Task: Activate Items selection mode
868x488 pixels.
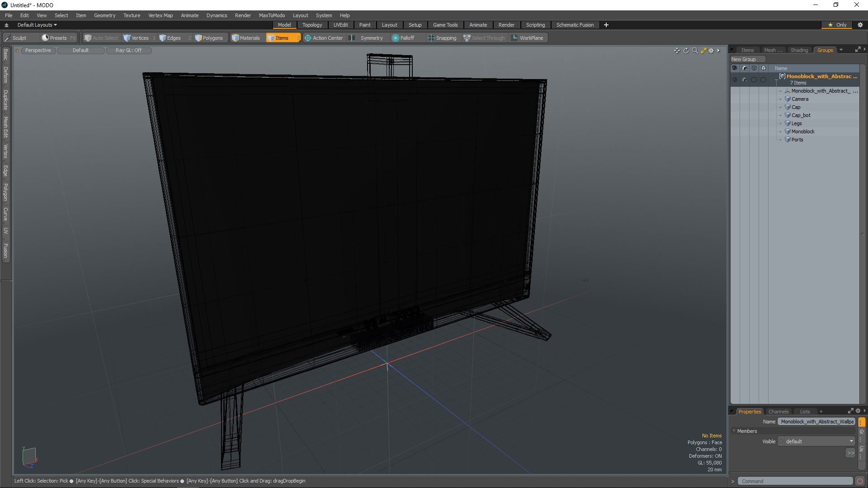Action: click(283, 38)
